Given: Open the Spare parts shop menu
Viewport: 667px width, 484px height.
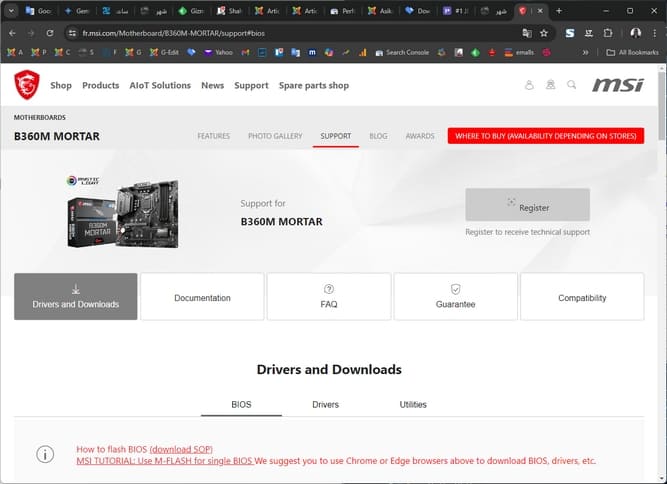Looking at the screenshot, I should 314,85.
